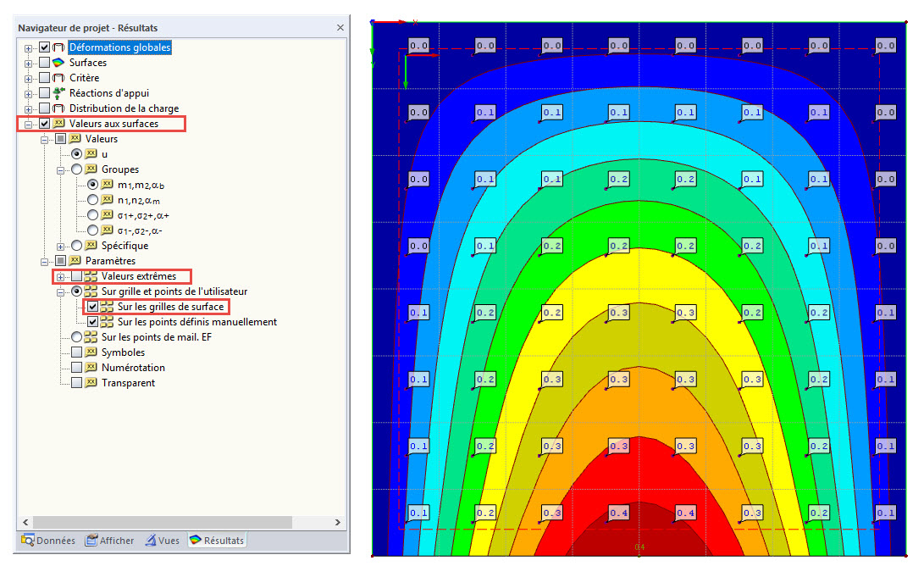Viewport: 924px width, 566px height.
Task: Enable the Surfaces checkbox
Action: coord(44,63)
